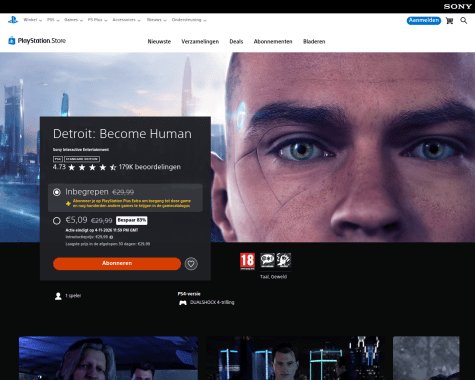Click the Actie eindigt op date text
The height and width of the screenshot is (380, 475).
coord(102,230)
